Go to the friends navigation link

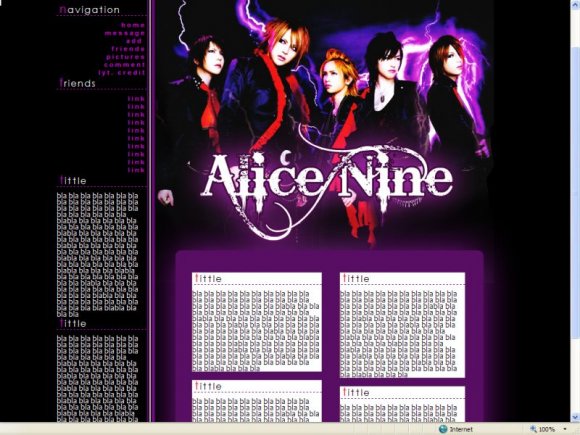click(128, 49)
